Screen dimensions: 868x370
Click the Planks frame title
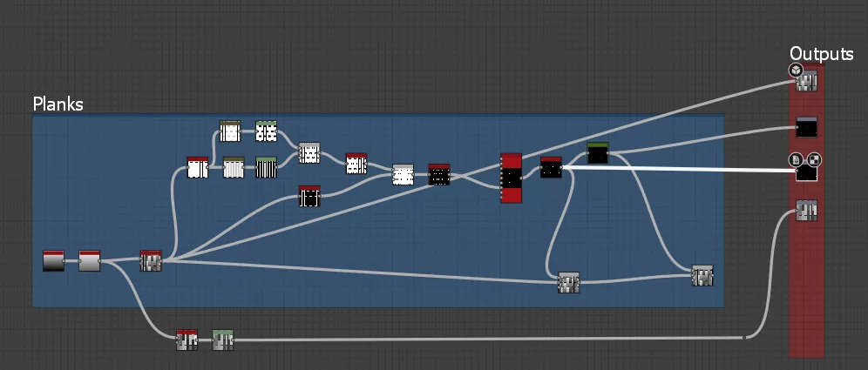pyautogui.click(x=58, y=104)
